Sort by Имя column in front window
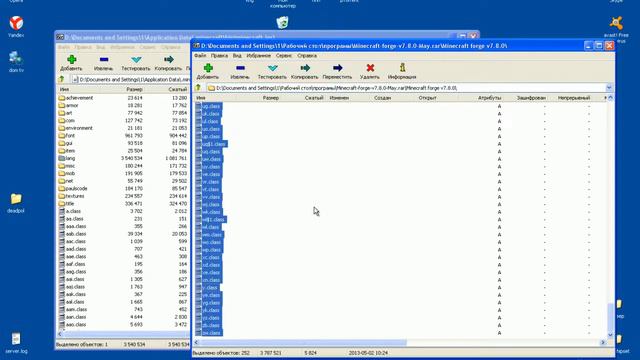The image size is (640, 360). click(x=201, y=98)
